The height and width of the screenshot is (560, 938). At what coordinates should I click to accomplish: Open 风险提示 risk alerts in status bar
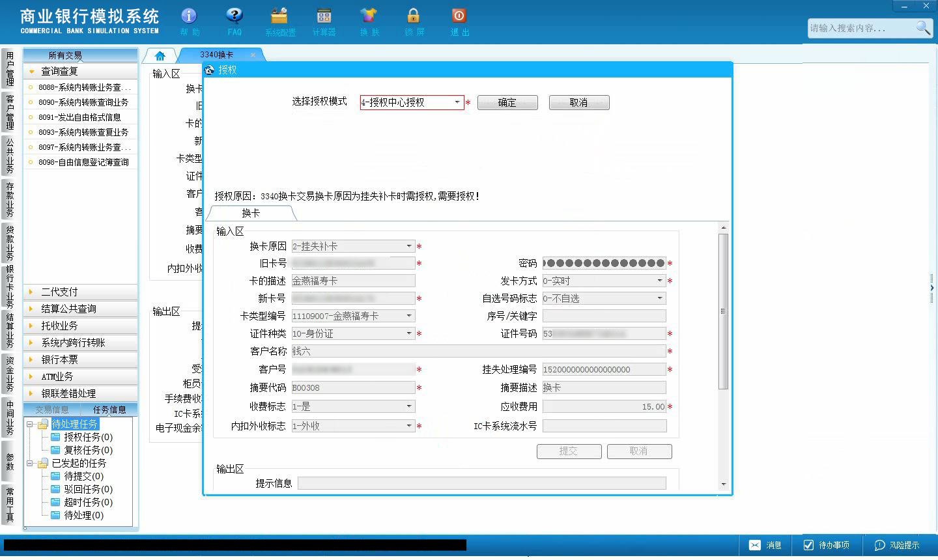(x=897, y=545)
